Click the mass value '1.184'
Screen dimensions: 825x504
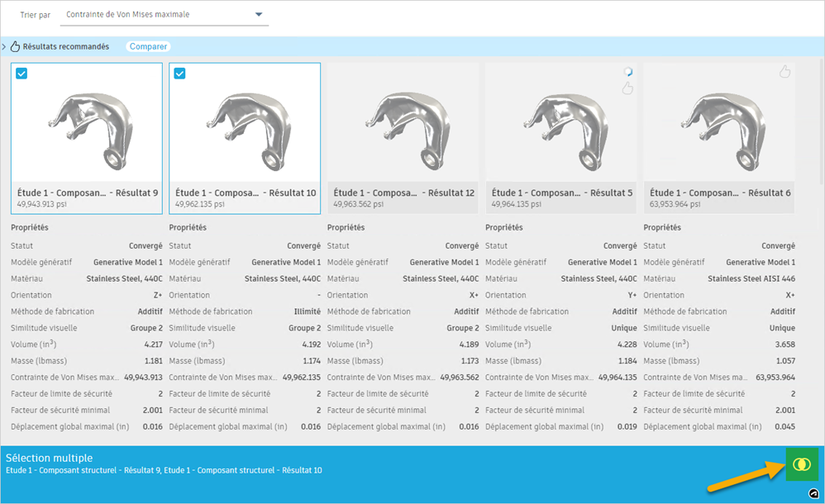[x=627, y=361]
